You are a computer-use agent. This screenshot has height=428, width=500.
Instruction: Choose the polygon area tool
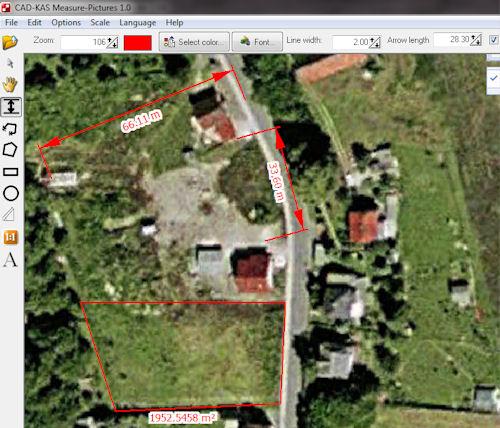tap(10, 150)
